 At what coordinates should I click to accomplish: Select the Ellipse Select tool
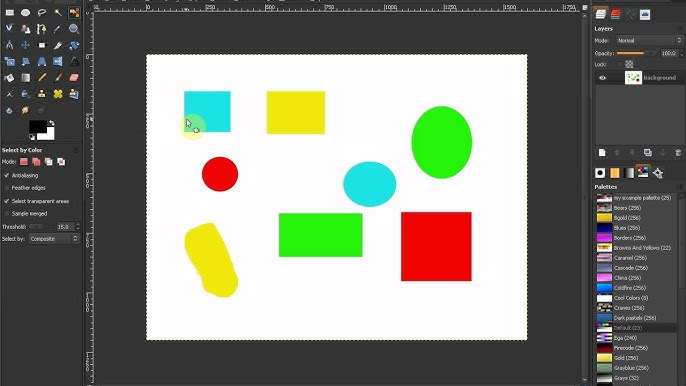pos(26,13)
